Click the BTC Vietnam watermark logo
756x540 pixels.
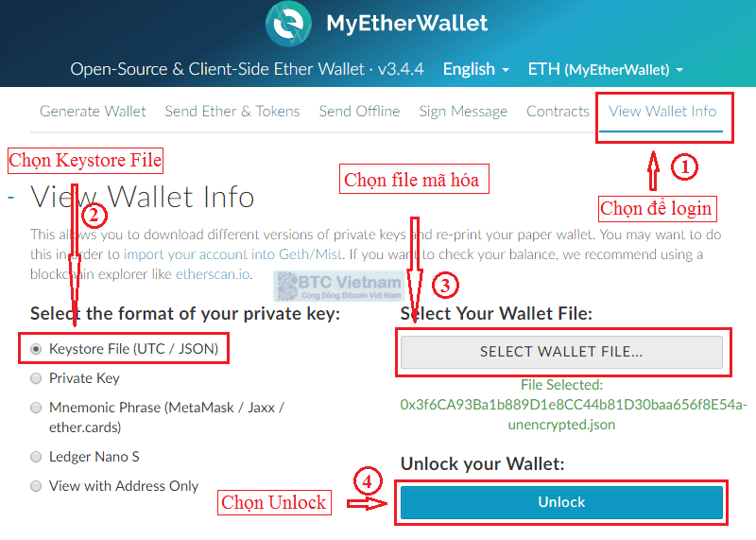pos(338,287)
